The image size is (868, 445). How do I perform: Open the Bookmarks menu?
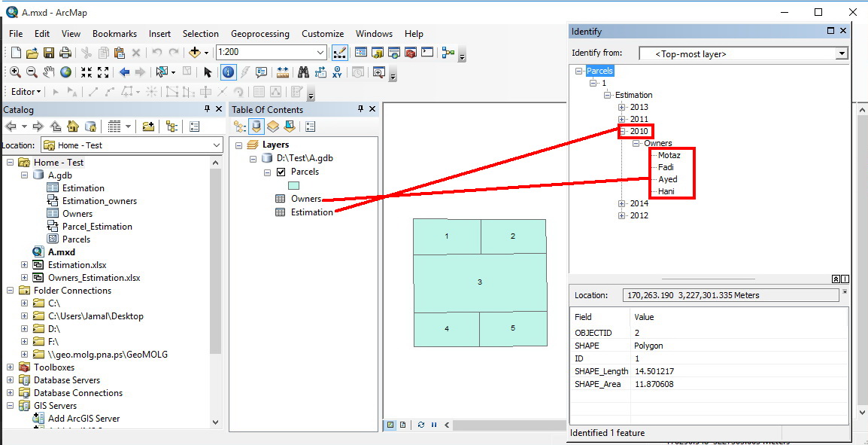[x=114, y=34]
